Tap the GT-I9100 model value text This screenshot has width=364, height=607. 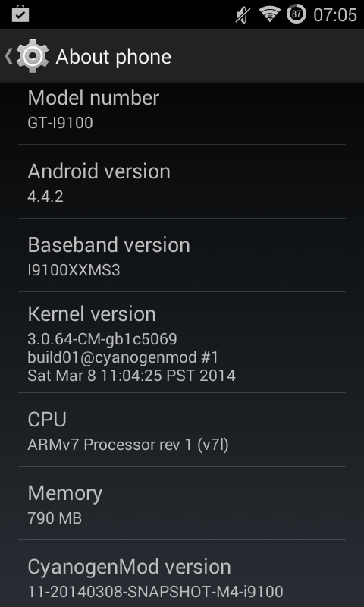61,123
